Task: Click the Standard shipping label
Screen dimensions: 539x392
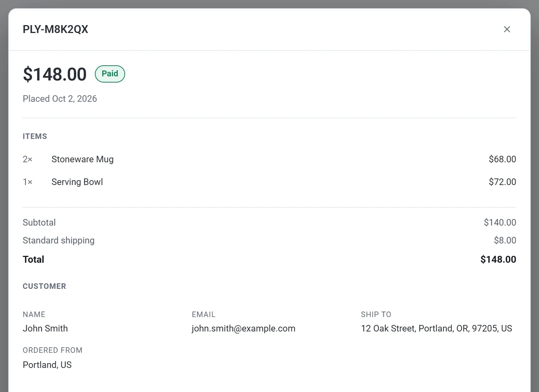Action: [x=58, y=240]
